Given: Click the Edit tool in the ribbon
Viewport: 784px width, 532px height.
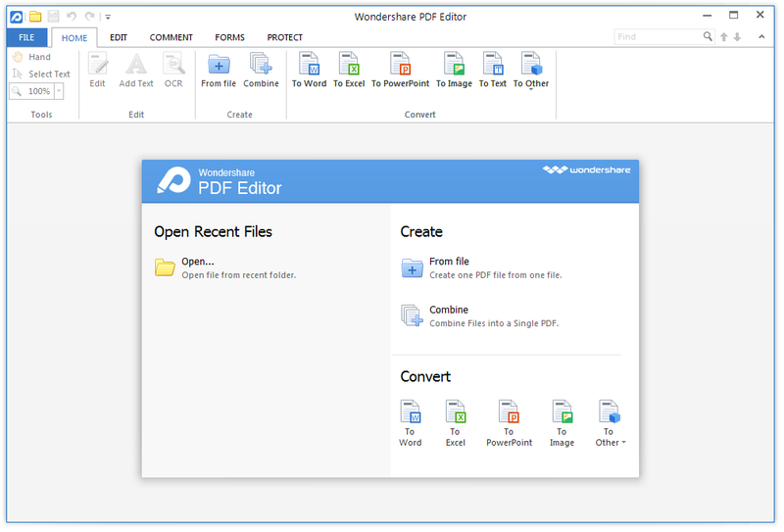Looking at the screenshot, I should [x=97, y=70].
